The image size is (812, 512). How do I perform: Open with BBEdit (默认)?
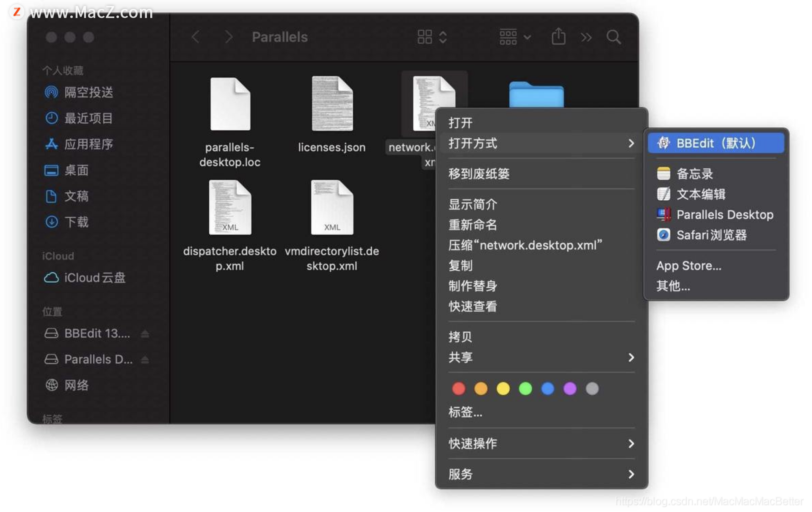click(x=715, y=143)
